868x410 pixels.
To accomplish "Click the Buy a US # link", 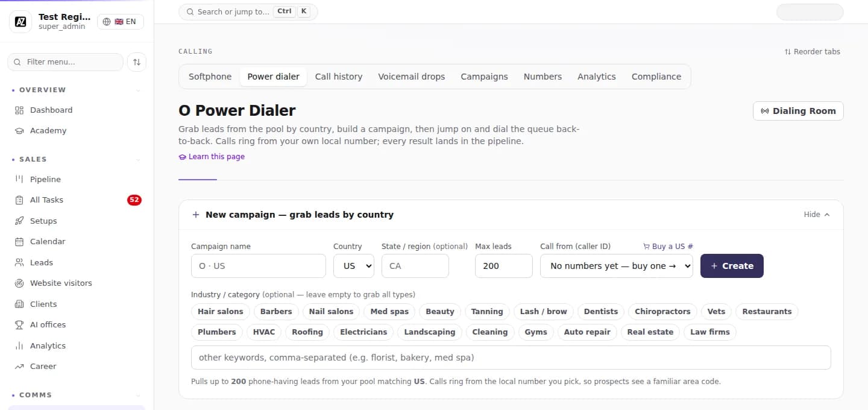I will (x=668, y=247).
